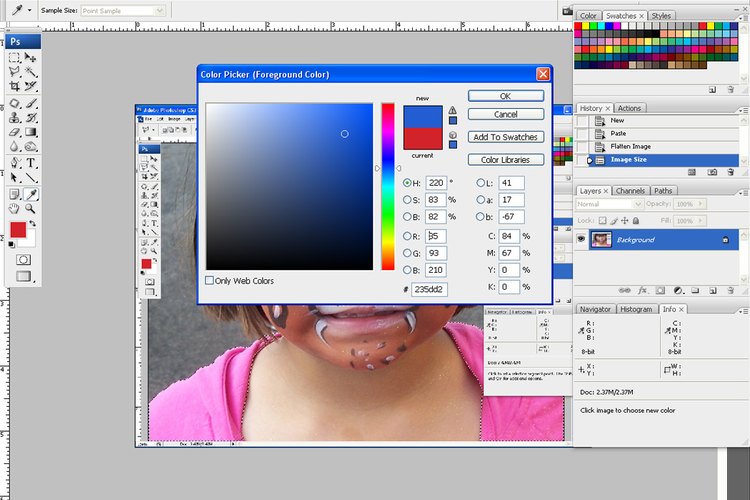Screen dimensions: 750x500
Task: Select the Zoom tool in toolbox
Action: (31, 209)
